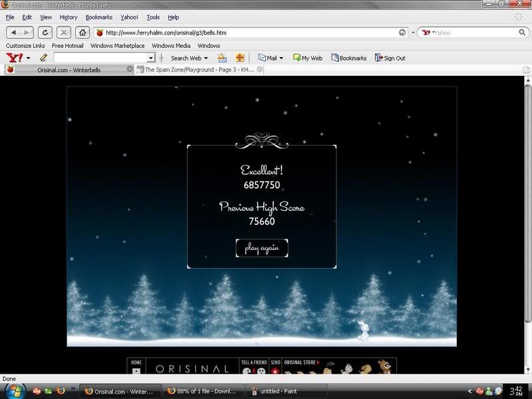
Task: Open the Mail dropdown on the Yahoo toolbar
Action: point(281,59)
